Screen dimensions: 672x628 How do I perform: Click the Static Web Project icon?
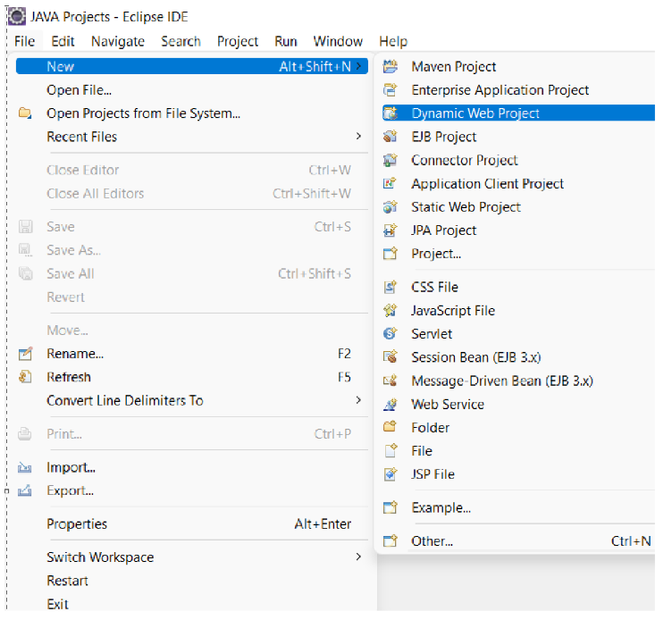click(390, 207)
